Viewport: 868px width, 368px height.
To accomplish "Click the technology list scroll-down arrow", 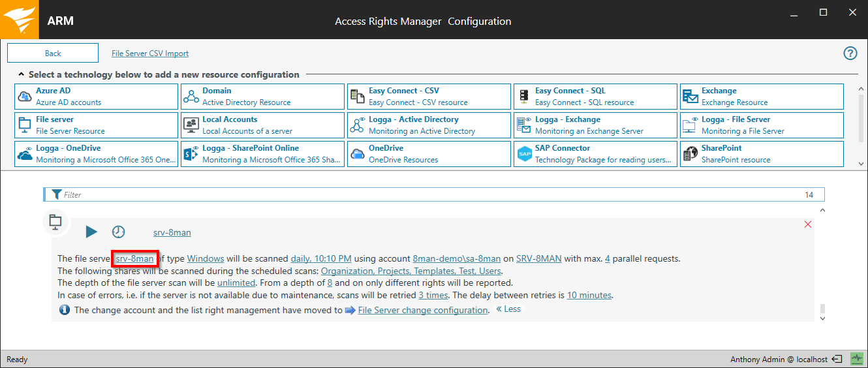I will pyautogui.click(x=861, y=163).
